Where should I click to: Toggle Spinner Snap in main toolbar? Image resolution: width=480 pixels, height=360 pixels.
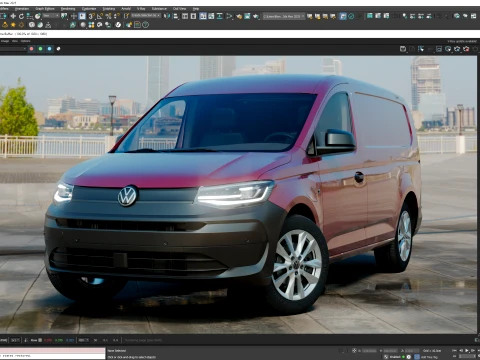pos(117,16)
